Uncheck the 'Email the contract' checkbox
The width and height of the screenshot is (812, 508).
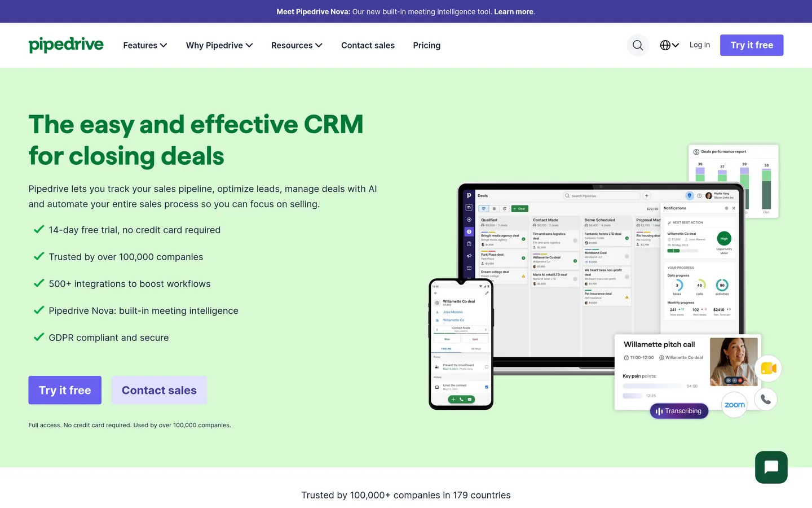coord(487,387)
